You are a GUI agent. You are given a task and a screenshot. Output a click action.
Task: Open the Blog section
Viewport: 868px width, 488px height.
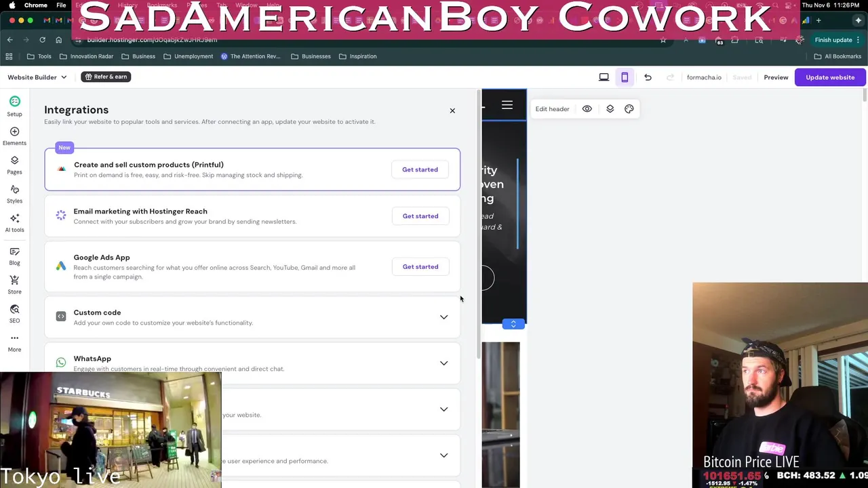point(14,256)
